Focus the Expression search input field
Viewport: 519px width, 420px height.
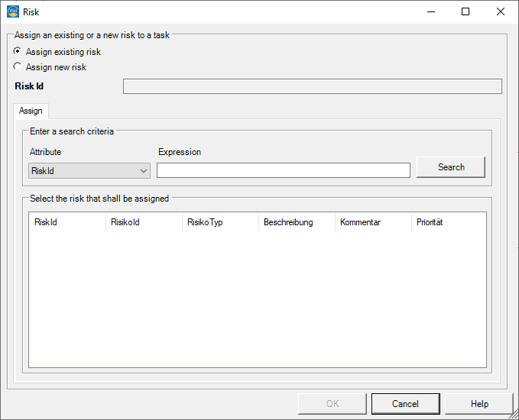[x=283, y=170]
